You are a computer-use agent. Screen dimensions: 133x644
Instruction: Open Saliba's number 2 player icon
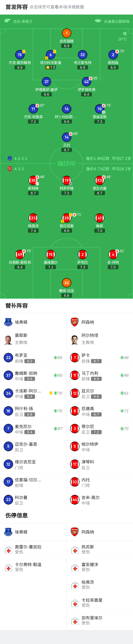[82, 254]
